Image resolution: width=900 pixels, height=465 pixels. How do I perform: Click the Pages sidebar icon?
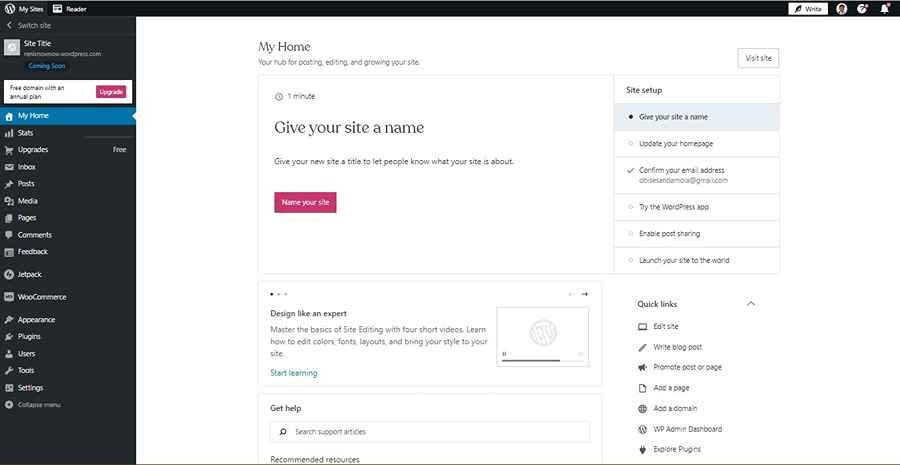(x=9, y=218)
